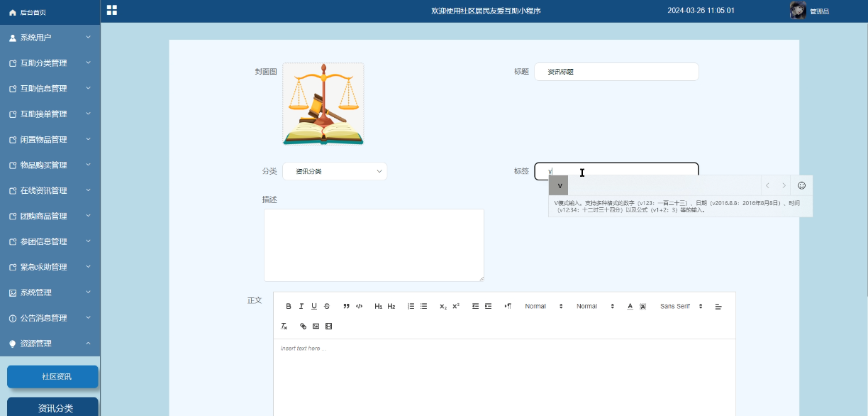Viewport: 868px width, 416px height.
Task: Open the 资讯分类 submenu button
Action: click(x=52, y=407)
